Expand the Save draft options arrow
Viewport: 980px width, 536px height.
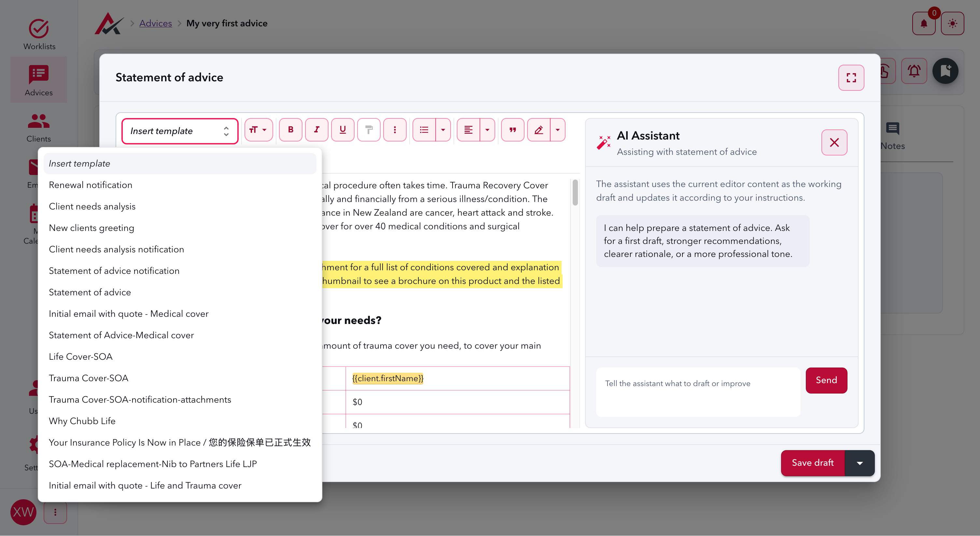coord(860,463)
